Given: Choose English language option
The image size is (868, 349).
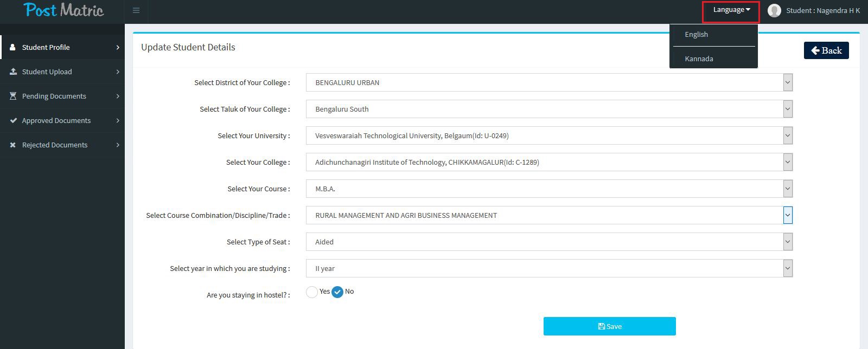Looking at the screenshot, I should (713, 34).
